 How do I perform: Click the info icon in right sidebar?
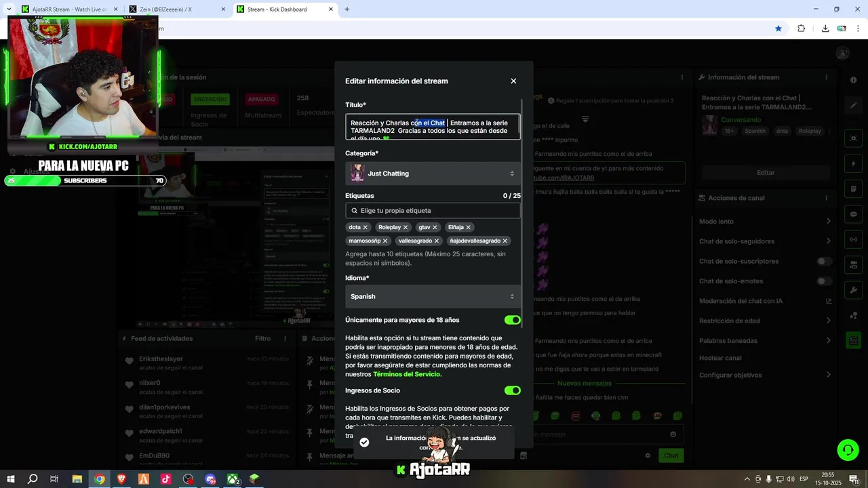853,80
